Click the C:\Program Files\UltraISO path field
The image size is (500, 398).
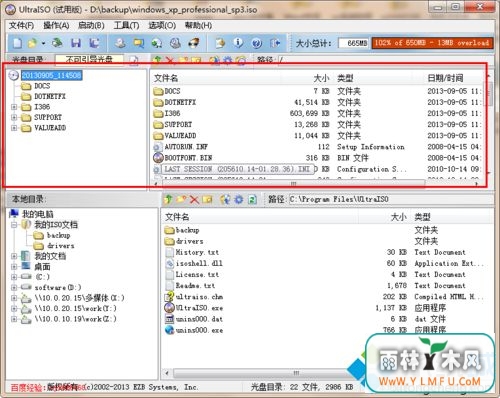point(390,199)
